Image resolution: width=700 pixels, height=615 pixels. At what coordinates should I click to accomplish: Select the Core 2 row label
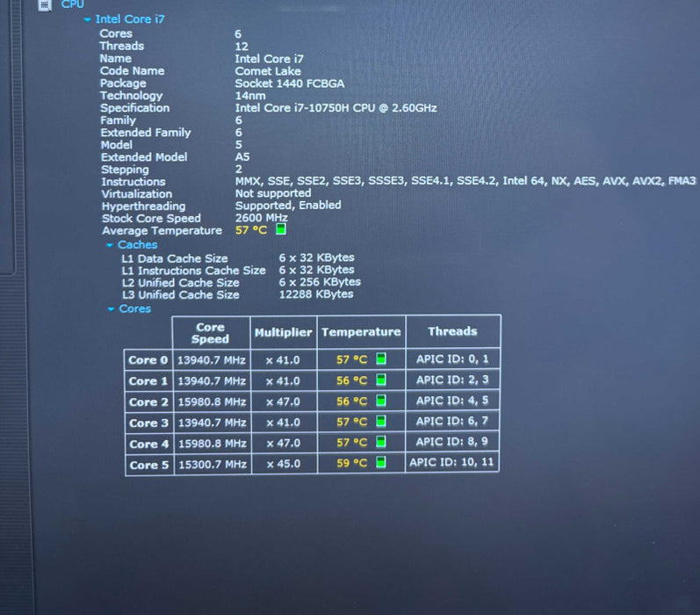(148, 402)
